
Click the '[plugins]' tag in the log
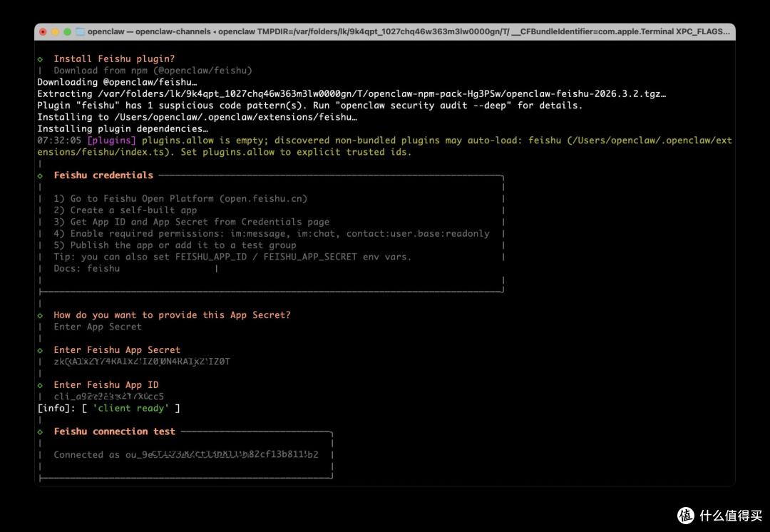[x=111, y=140]
